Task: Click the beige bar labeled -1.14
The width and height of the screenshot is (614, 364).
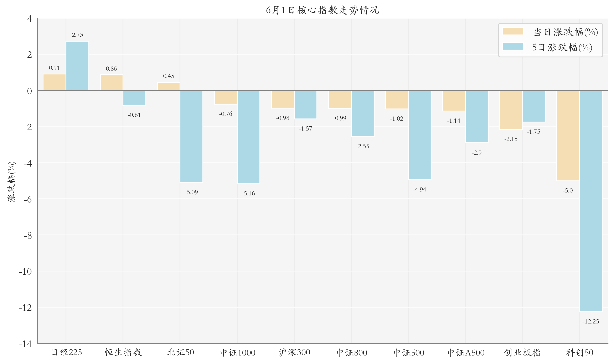Action: click(x=454, y=101)
